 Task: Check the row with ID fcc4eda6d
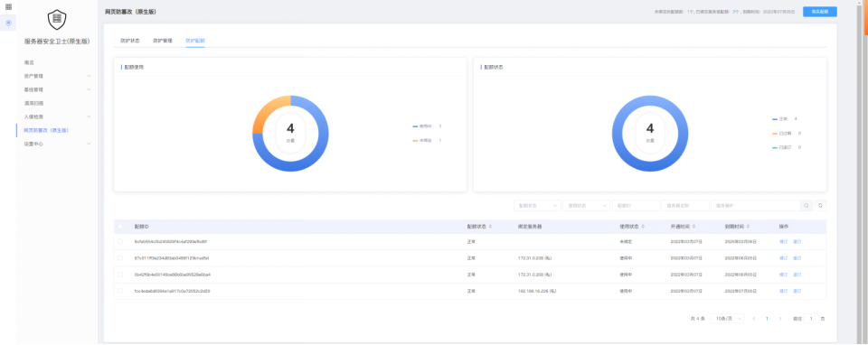[120, 291]
